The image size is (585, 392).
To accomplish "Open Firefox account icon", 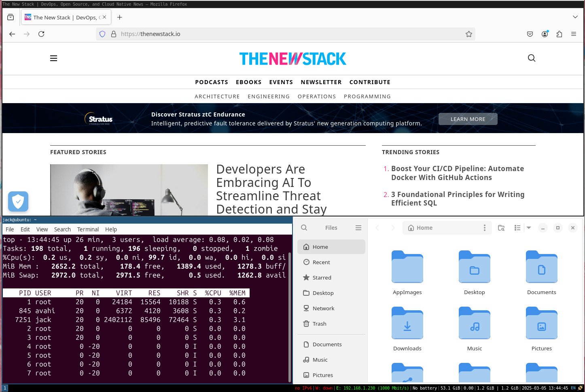I will 545,34.
